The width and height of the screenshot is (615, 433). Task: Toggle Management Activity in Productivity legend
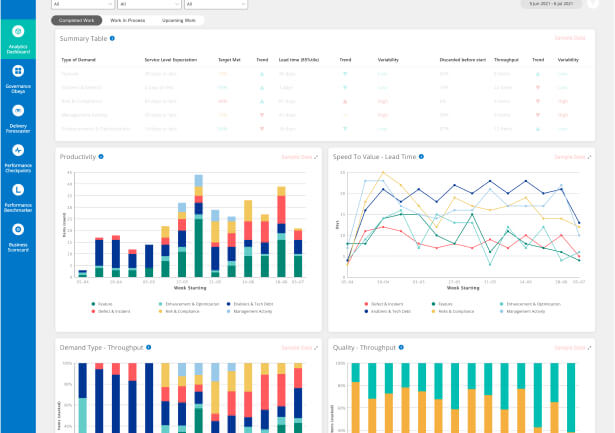coord(249,311)
